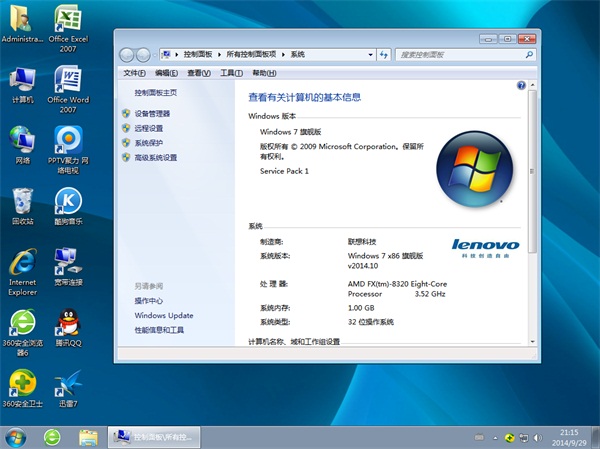Open the 文件(F) menu
600x449 pixels.
pos(134,73)
